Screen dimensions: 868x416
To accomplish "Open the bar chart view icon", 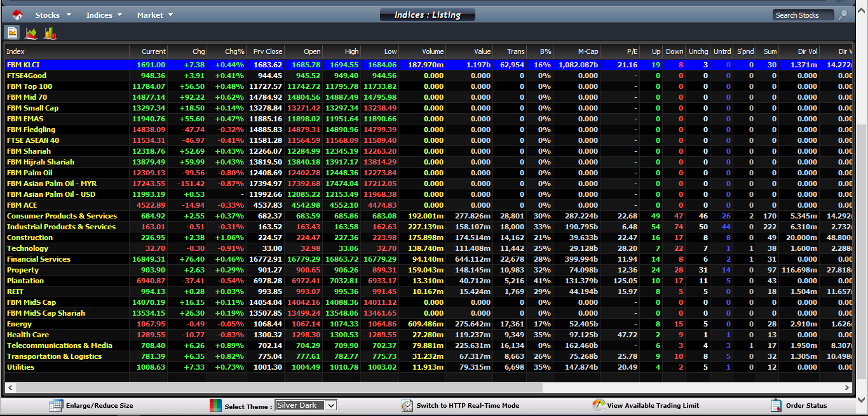I will [50, 33].
